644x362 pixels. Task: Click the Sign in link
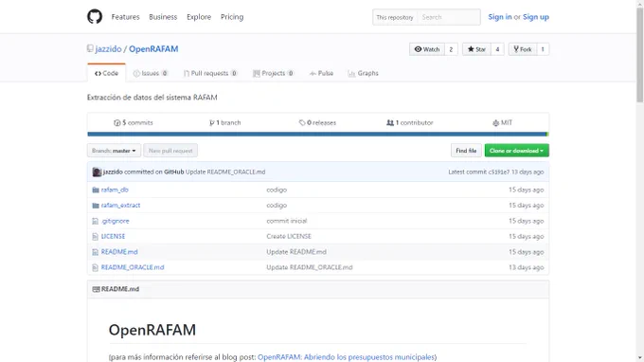(500, 17)
